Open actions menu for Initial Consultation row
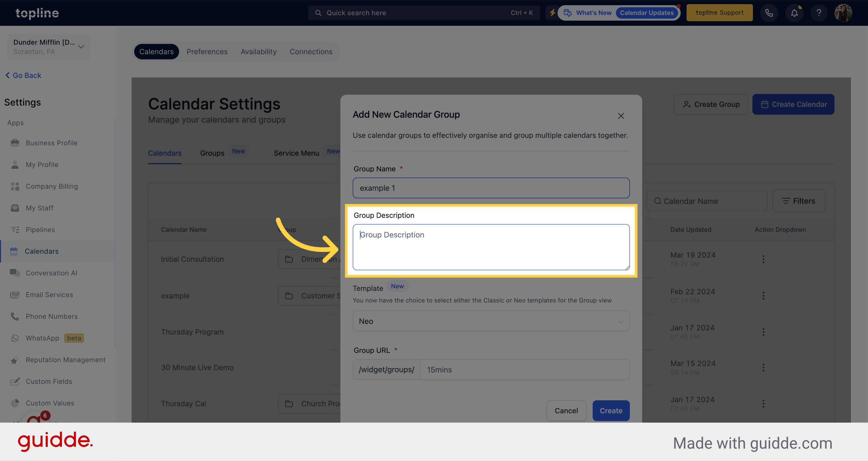 (x=763, y=259)
